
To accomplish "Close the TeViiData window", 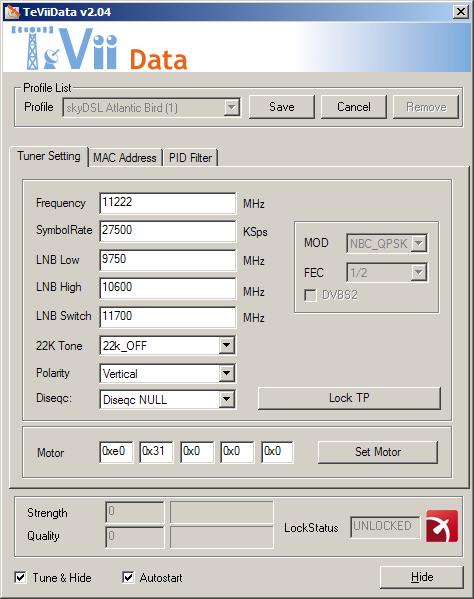I will tap(461, 12).
